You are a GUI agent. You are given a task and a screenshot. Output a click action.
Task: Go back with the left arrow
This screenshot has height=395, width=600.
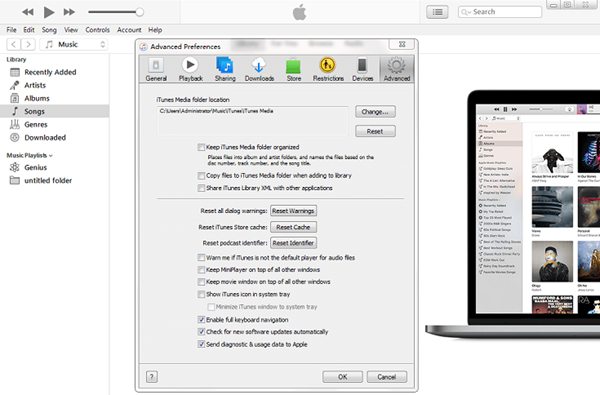(x=14, y=44)
